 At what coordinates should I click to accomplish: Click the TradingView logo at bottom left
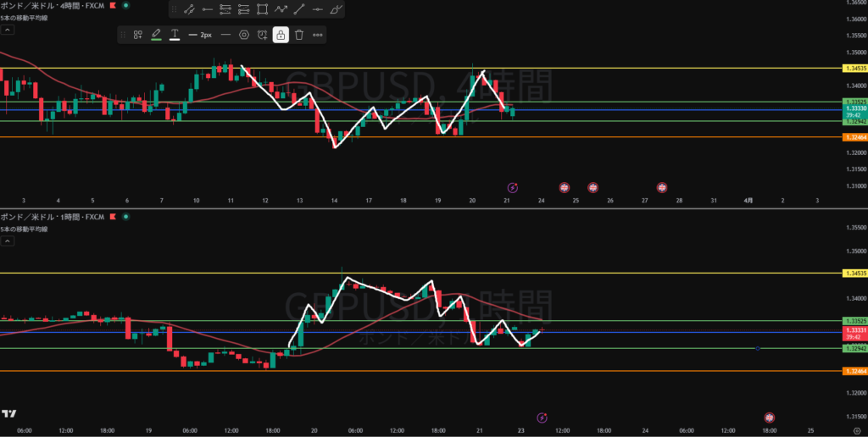tap(9, 413)
